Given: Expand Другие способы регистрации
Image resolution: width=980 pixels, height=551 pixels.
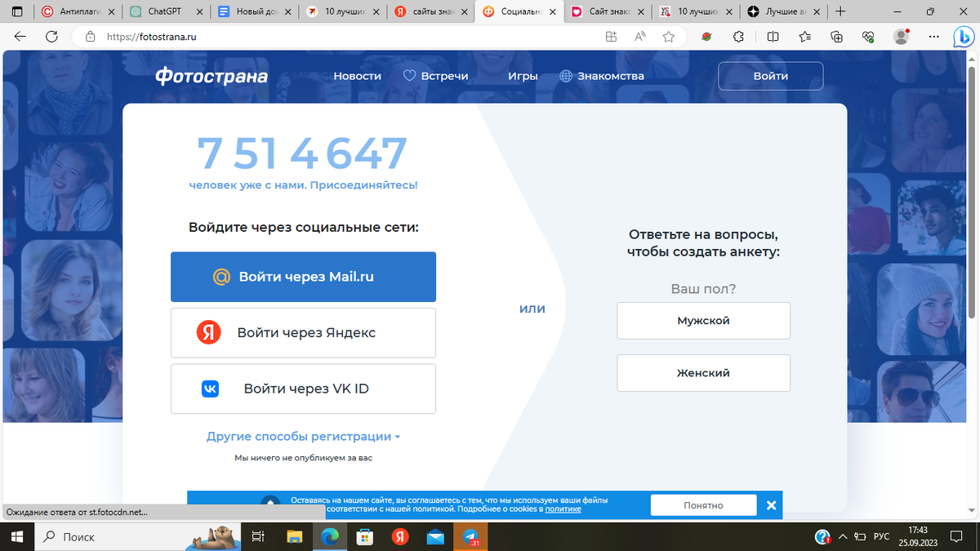Looking at the screenshot, I should click(x=303, y=437).
